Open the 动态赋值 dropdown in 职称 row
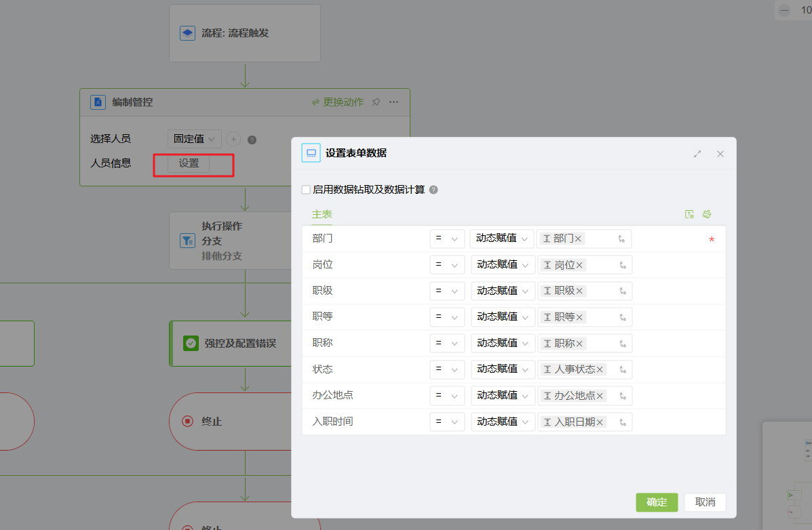Viewport: 812px width, 530px height. [502, 344]
